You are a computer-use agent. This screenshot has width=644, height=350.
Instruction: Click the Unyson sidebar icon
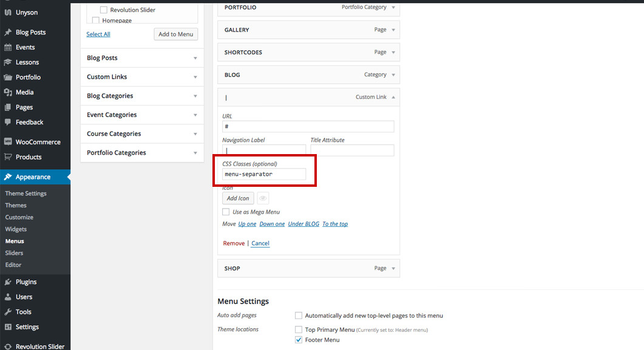[8, 12]
